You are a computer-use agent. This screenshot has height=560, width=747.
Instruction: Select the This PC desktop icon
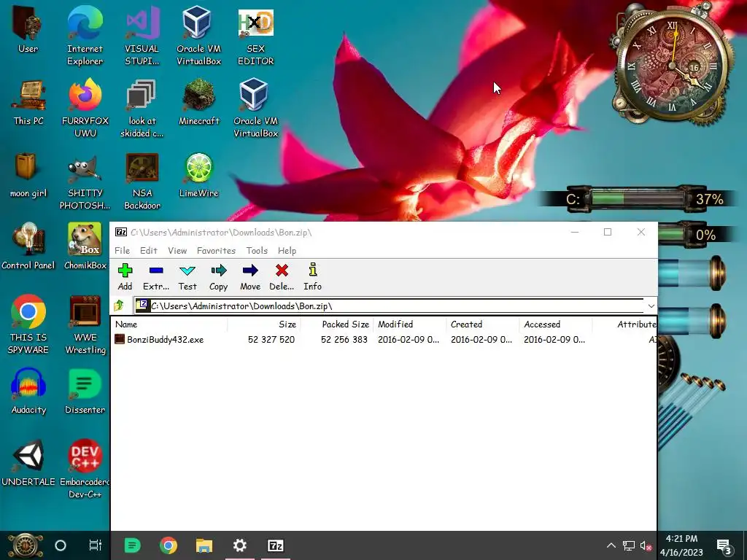pyautogui.click(x=28, y=102)
